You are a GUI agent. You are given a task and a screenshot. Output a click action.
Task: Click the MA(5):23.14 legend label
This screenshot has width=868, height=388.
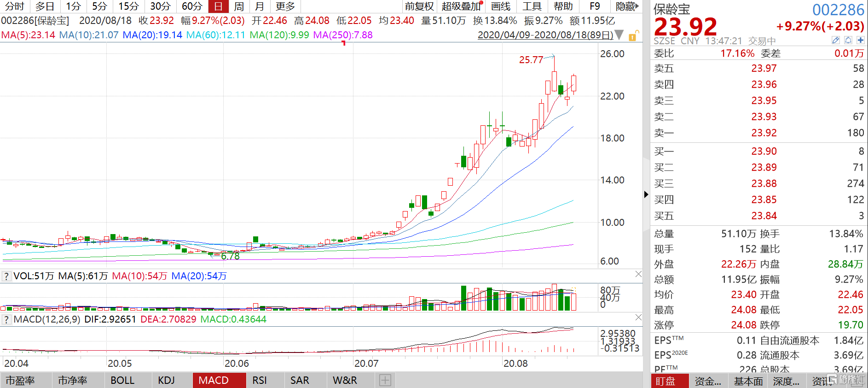[x=28, y=35]
